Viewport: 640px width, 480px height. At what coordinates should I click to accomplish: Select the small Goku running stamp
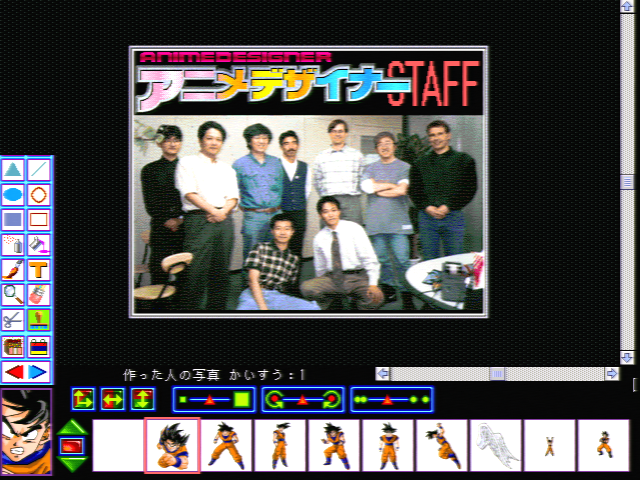(x=603, y=445)
